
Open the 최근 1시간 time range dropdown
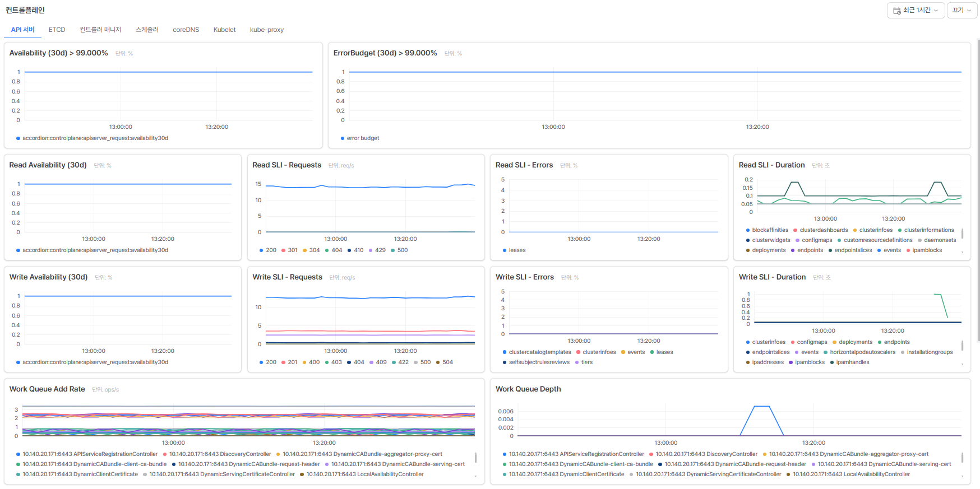(916, 11)
